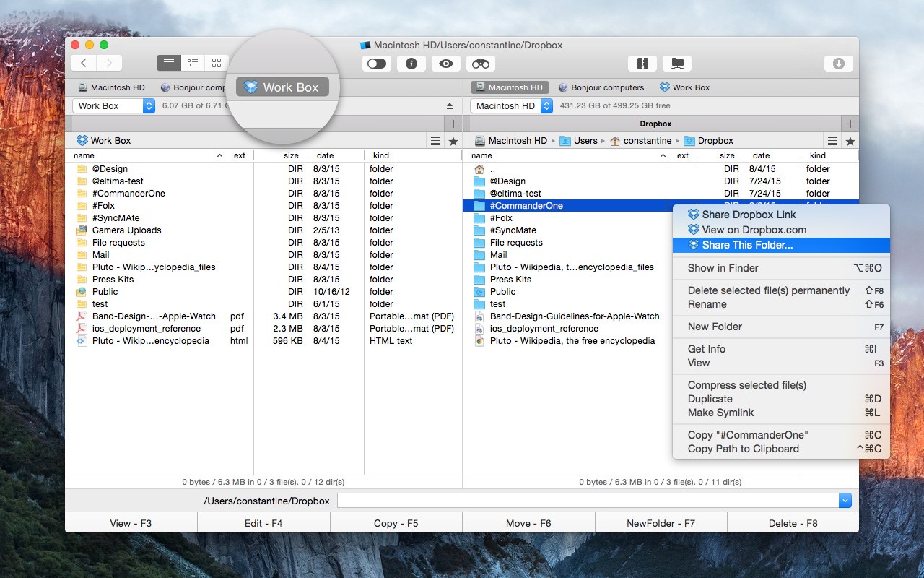
Task: Click the favorites star in right panel
Action: pos(850,141)
